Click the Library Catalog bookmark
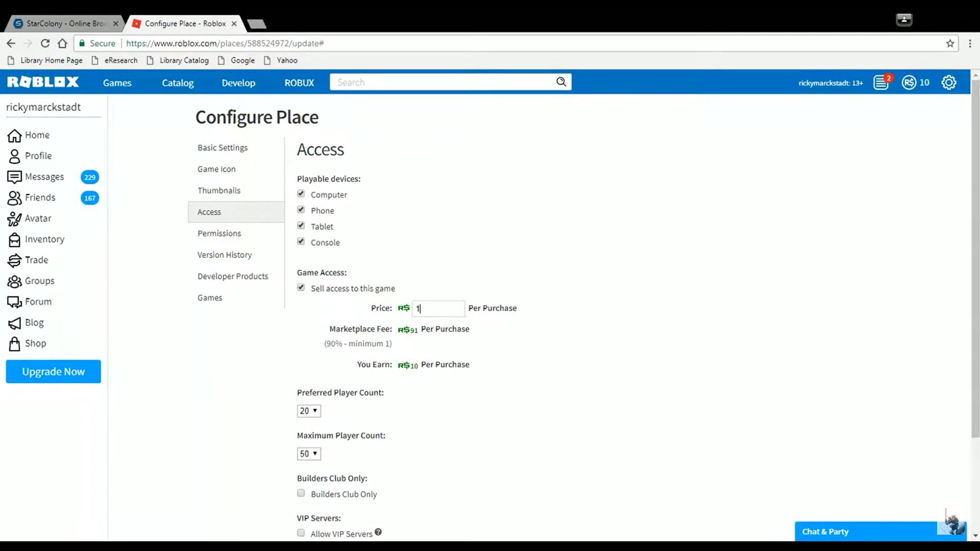Viewport: 980px width, 551px height. [x=178, y=60]
